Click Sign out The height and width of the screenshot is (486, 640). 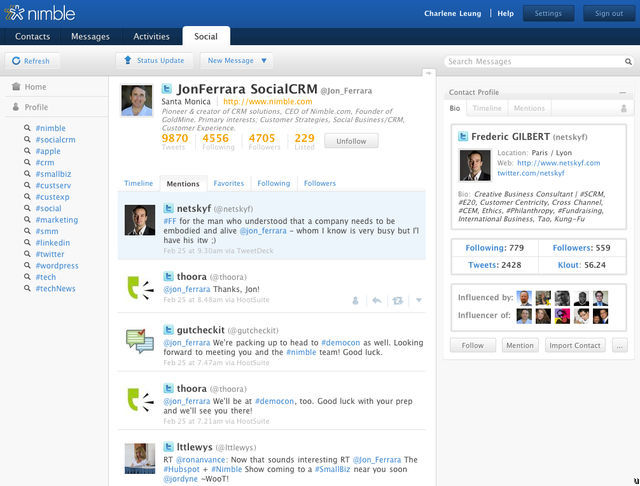[609, 13]
